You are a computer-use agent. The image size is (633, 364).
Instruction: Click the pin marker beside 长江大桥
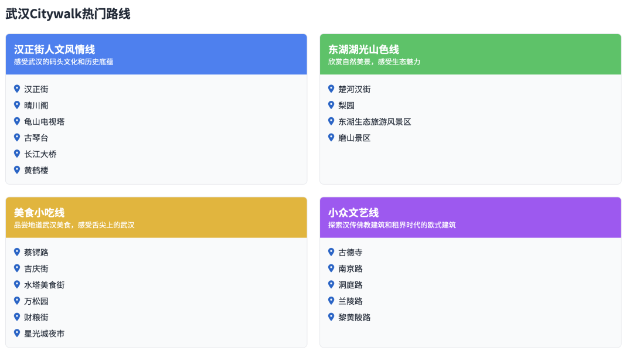(x=16, y=154)
